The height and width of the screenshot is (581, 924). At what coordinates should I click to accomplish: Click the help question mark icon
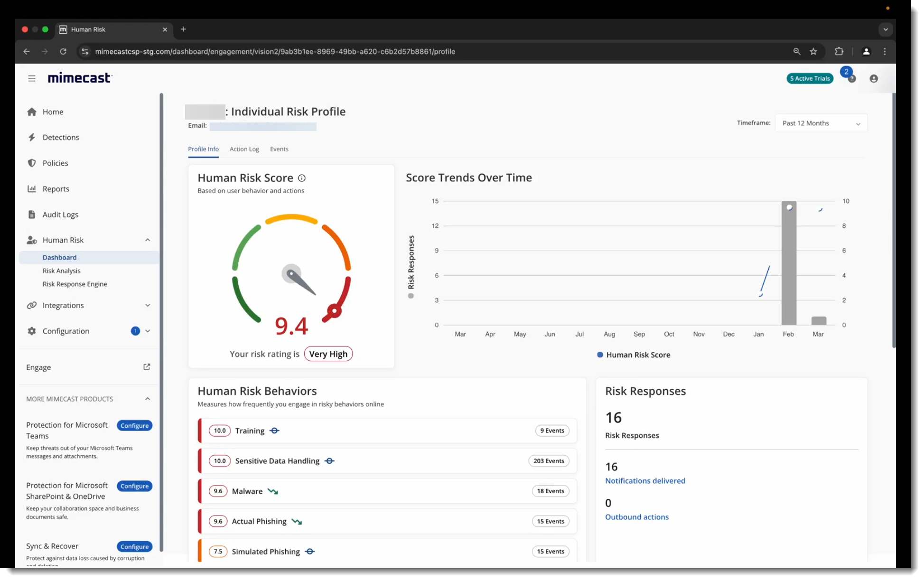[x=851, y=79]
